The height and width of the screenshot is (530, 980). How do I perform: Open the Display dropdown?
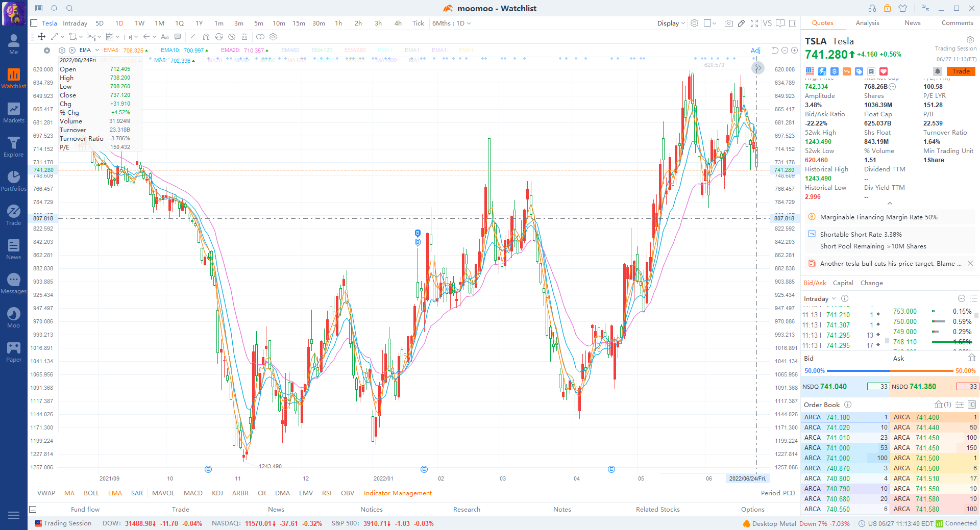tap(671, 23)
